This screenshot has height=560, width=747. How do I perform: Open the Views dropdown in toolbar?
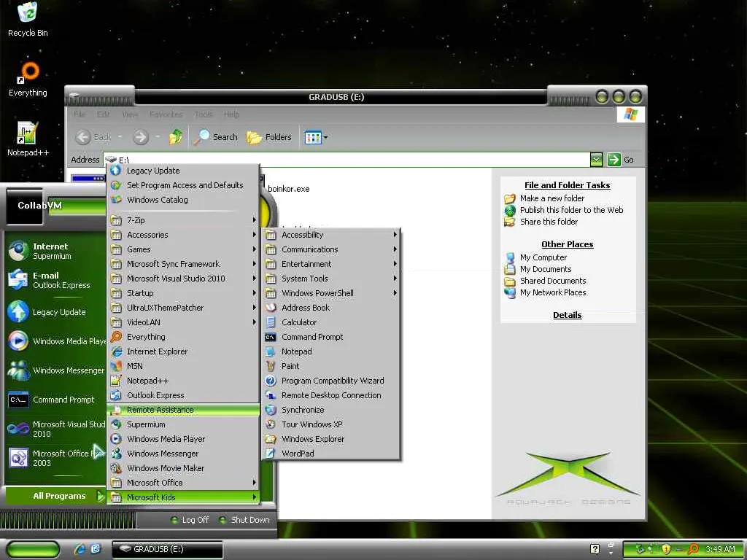click(x=316, y=138)
